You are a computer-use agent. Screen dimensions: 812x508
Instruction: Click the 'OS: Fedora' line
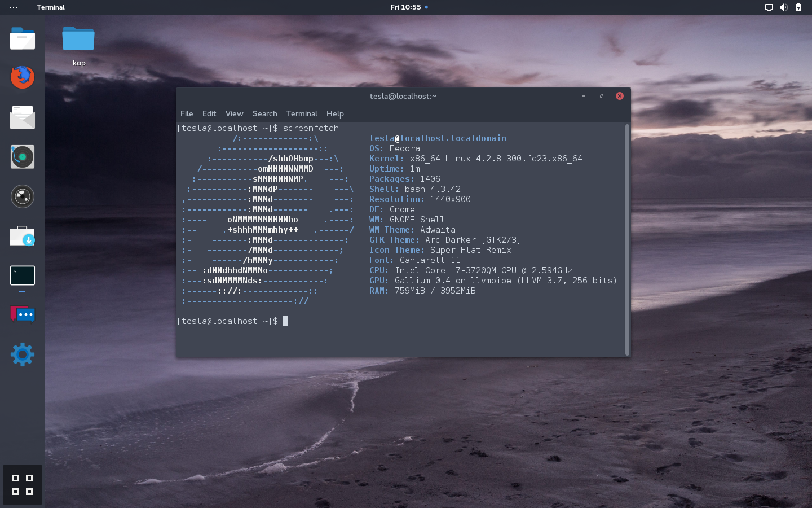point(395,148)
